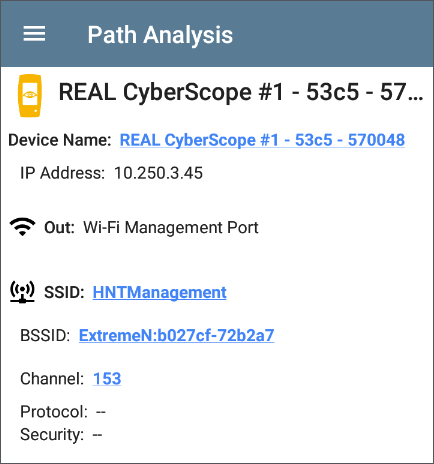The width and height of the screenshot is (434, 464).
Task: Click the Wi-Fi signal icon
Action: [22, 227]
